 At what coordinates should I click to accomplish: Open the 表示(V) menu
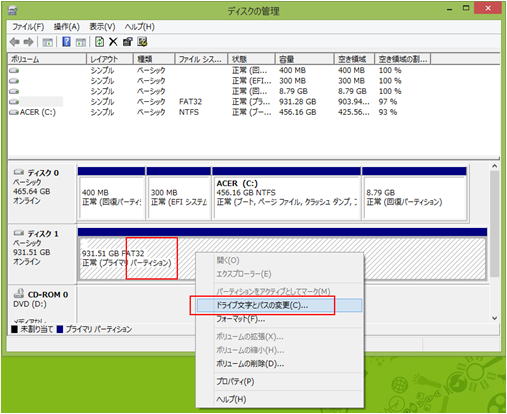pyautogui.click(x=102, y=27)
